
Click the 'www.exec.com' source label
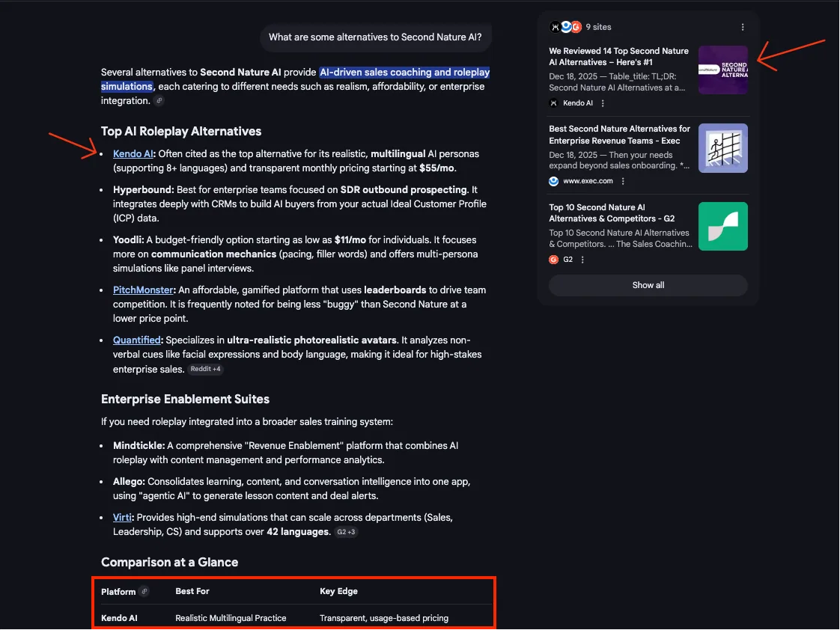[588, 182]
